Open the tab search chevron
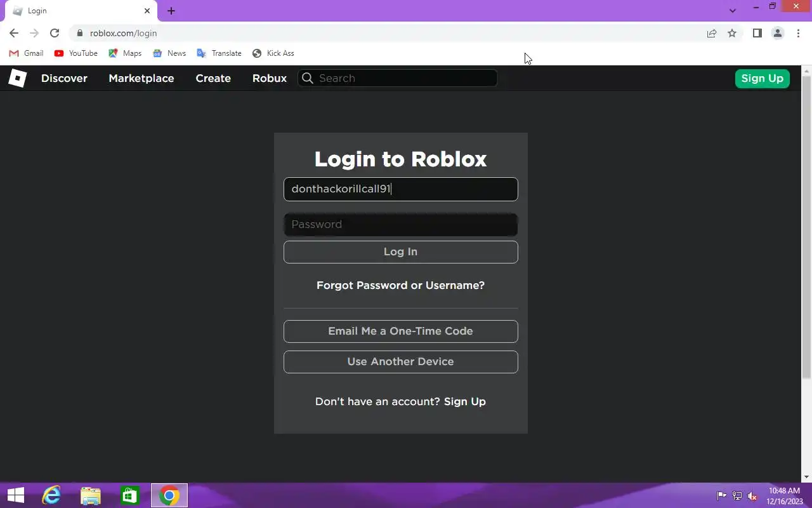Screen dimensions: 812x508 (x=733, y=11)
